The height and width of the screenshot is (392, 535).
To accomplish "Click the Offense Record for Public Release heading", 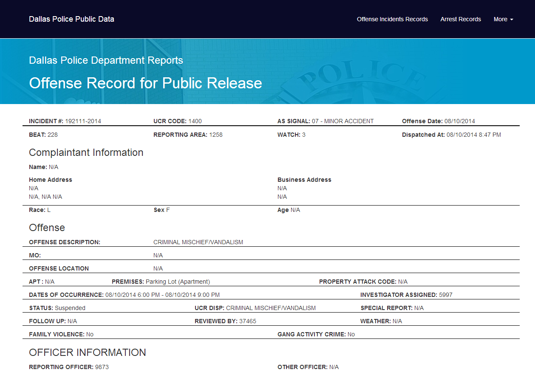I will (x=145, y=83).
